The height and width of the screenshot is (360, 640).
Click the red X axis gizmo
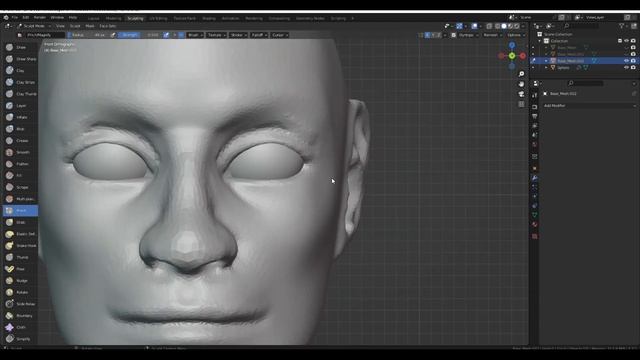(x=523, y=56)
